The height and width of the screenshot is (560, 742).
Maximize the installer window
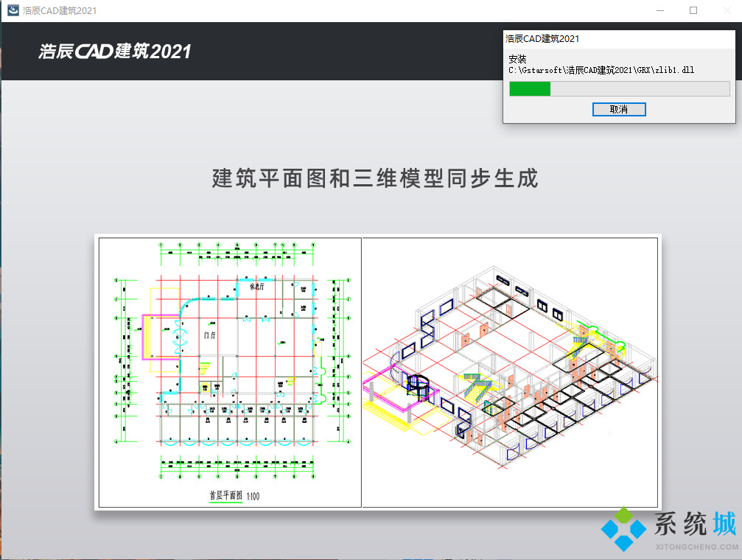coord(693,11)
